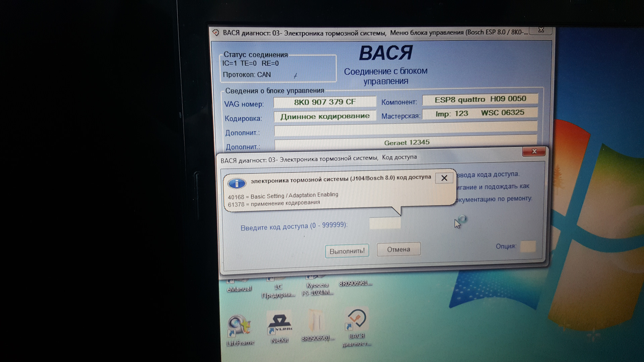644x362 pixels.
Task: Click the Выполнить! button
Action: [347, 251]
